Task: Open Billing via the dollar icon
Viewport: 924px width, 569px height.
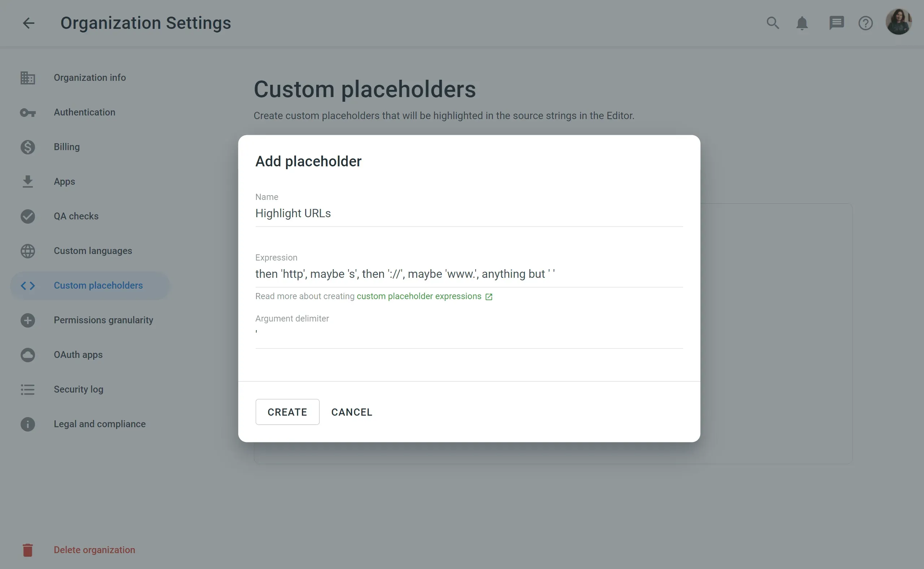Action: point(27,147)
